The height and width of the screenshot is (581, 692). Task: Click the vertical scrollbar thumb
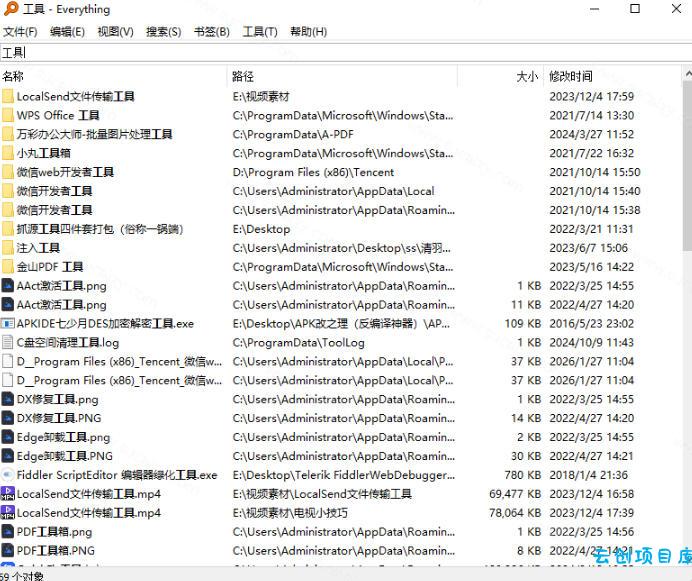click(x=687, y=166)
